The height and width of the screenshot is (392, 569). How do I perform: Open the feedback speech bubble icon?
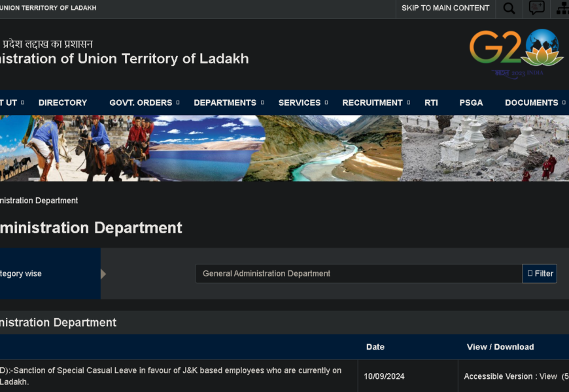(536, 8)
